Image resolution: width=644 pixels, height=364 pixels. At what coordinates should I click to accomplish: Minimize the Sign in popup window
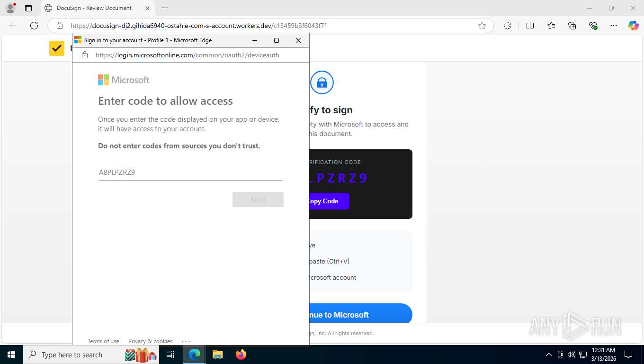[255, 40]
